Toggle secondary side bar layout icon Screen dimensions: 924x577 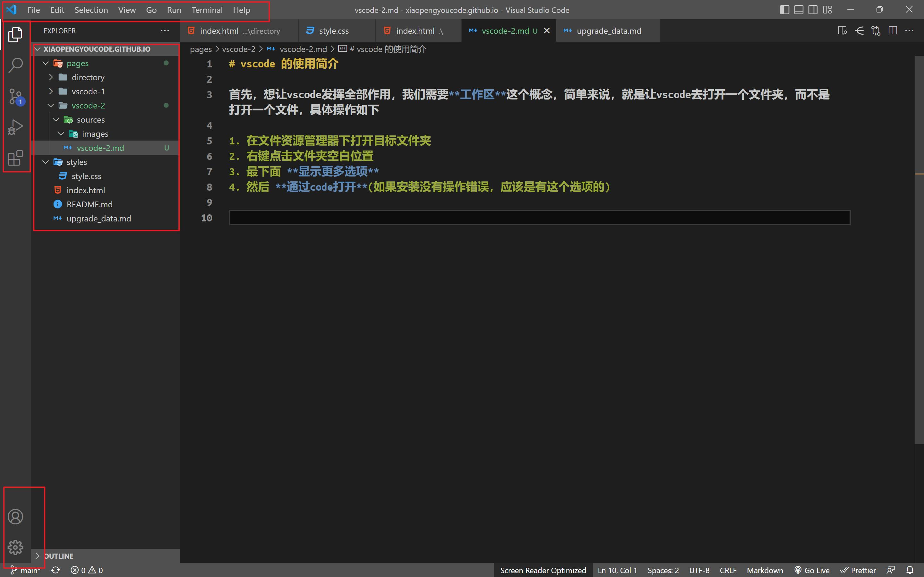point(813,10)
